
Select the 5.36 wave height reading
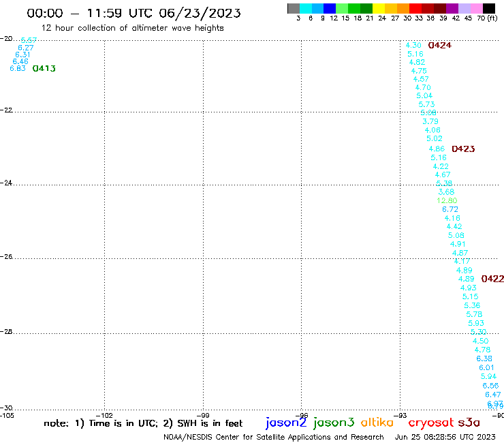coord(472,305)
